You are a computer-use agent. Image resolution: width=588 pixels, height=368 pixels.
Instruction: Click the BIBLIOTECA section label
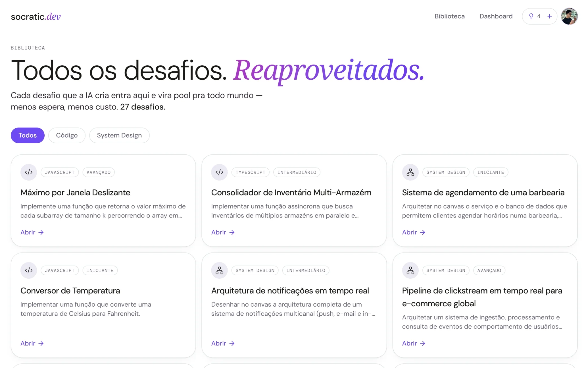click(x=28, y=48)
